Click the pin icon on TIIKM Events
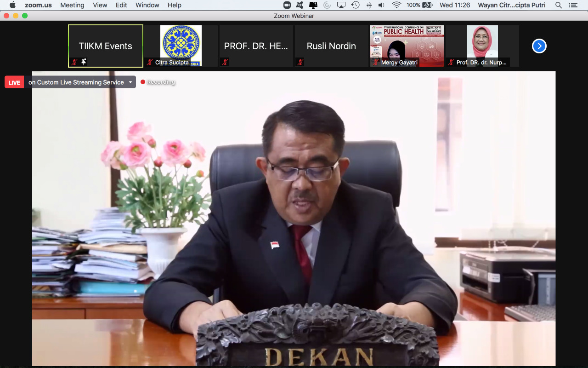Viewport: 588px width, 368px height. [x=84, y=62]
